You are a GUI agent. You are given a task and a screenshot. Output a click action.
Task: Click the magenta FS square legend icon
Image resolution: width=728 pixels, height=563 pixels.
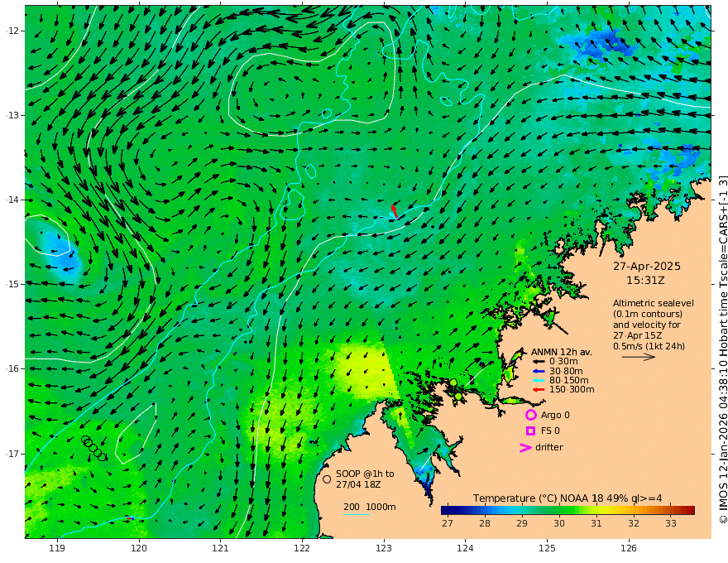pyautogui.click(x=530, y=431)
